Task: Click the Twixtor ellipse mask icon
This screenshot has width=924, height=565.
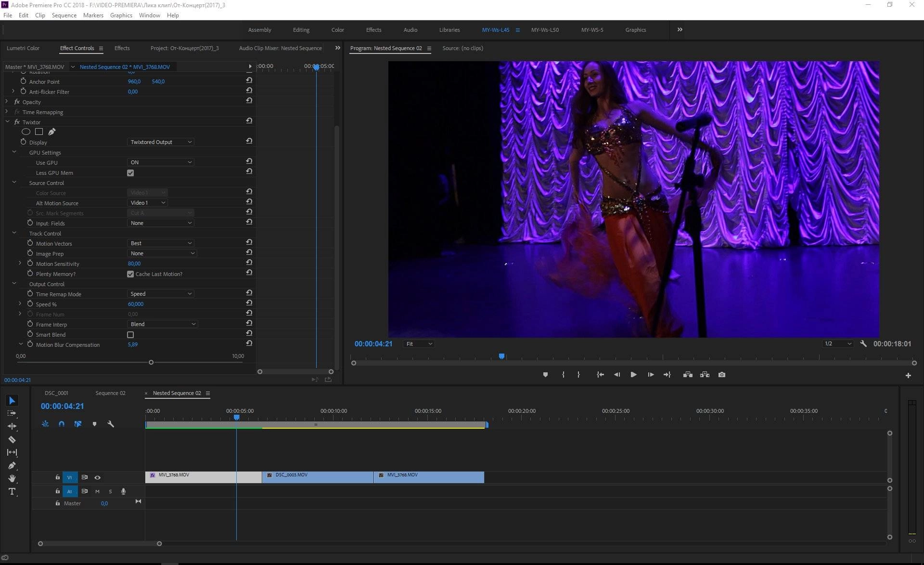Action: [26, 131]
